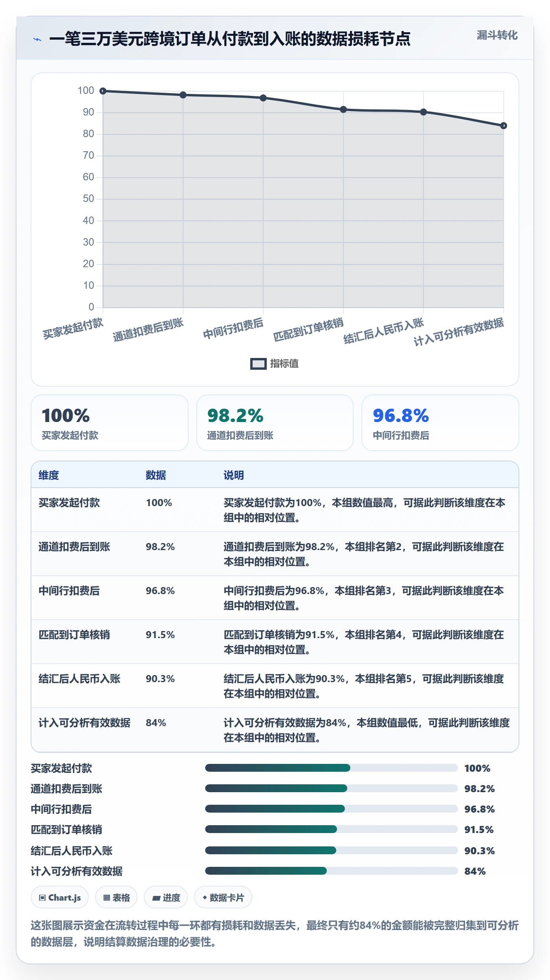
Task: Click the 匹配到订单核销 91.5% progress bar
Action: (x=332, y=829)
